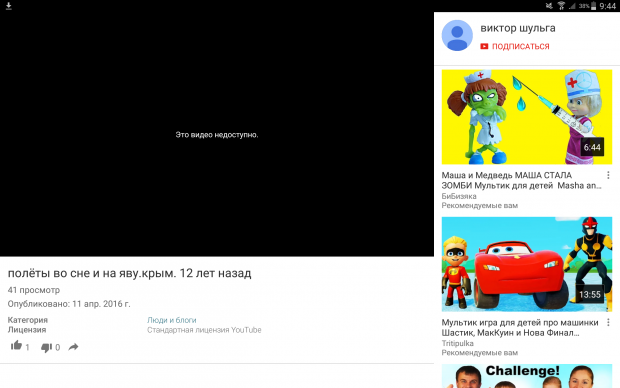The image size is (620, 388).
Task: Tap the video title полёты во сне
Action: click(129, 273)
